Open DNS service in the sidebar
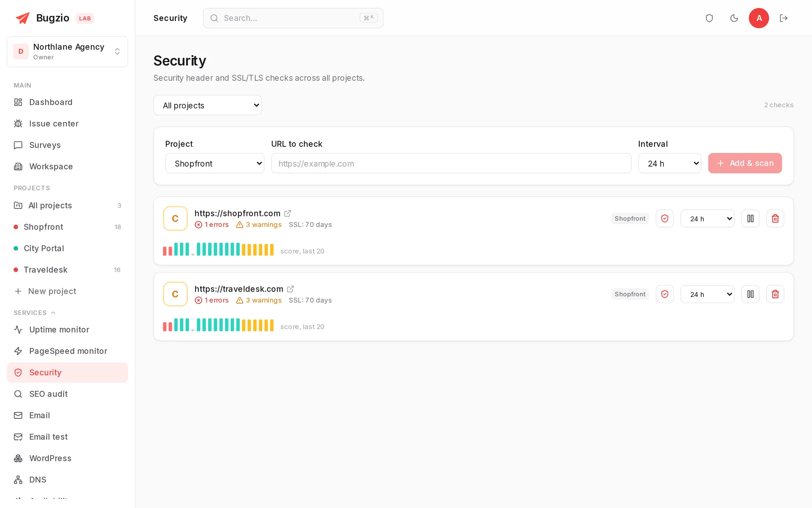Screen dimensions: 812x508 67,480
